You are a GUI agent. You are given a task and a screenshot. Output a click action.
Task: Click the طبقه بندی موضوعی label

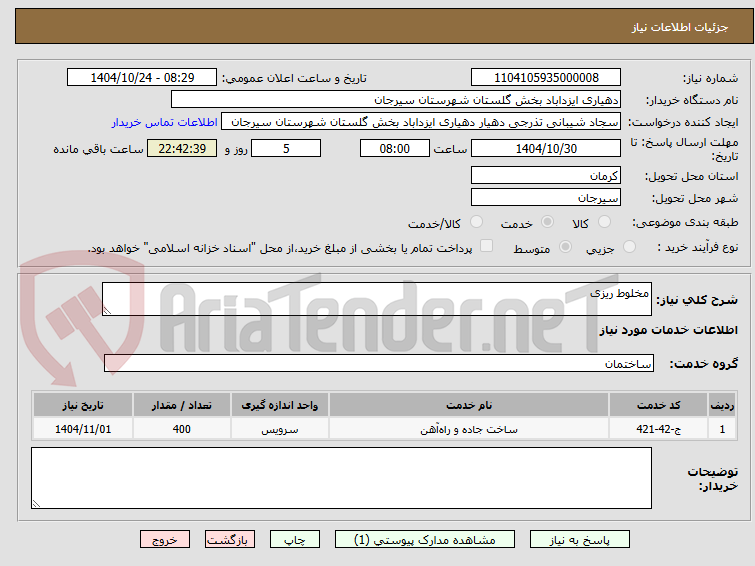[x=685, y=222]
